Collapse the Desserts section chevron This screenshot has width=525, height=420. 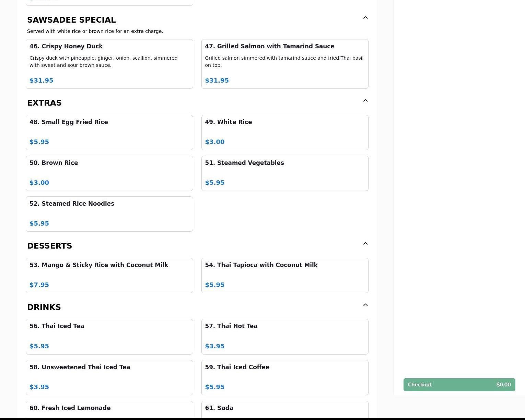365,244
